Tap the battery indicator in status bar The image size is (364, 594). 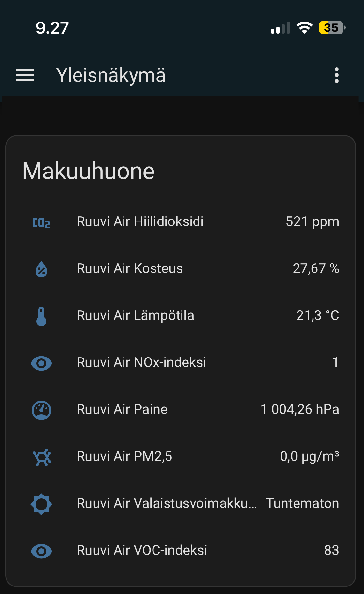pyautogui.click(x=332, y=28)
